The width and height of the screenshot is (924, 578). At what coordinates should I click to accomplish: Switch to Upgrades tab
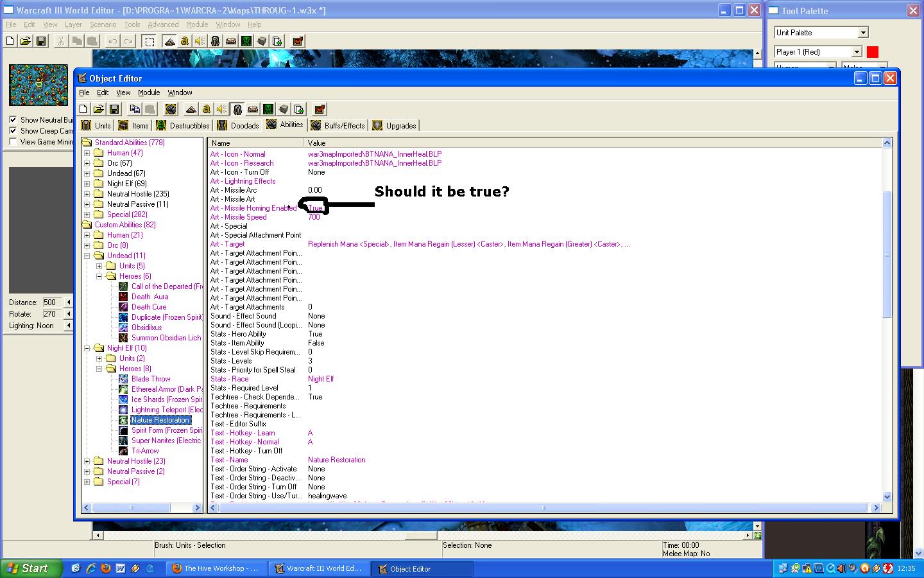tap(394, 126)
